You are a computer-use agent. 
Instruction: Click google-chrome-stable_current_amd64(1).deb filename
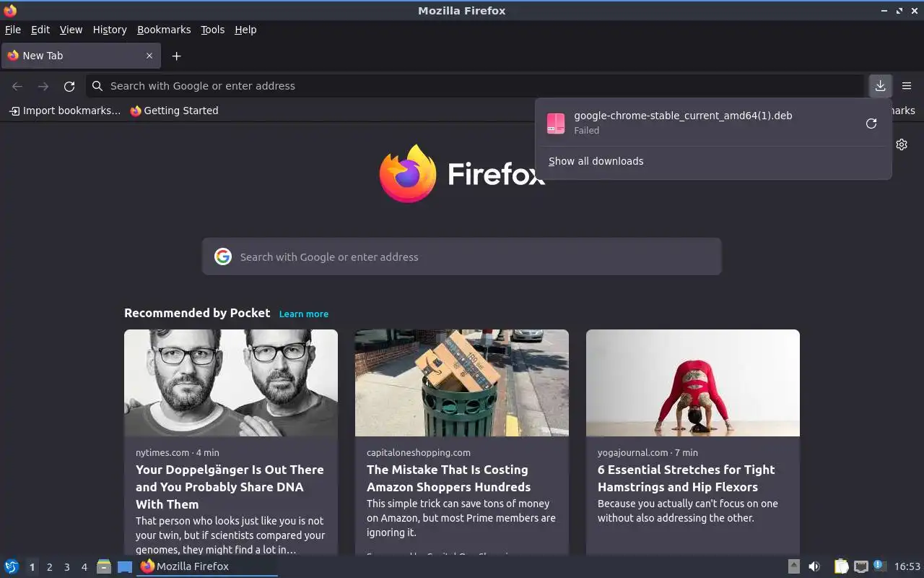pos(683,116)
